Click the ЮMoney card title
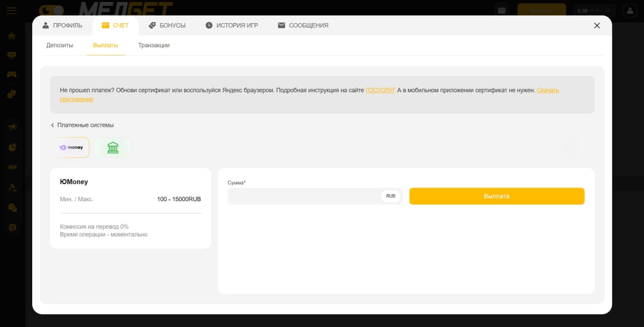This screenshot has height=327, width=644. pyautogui.click(x=74, y=182)
